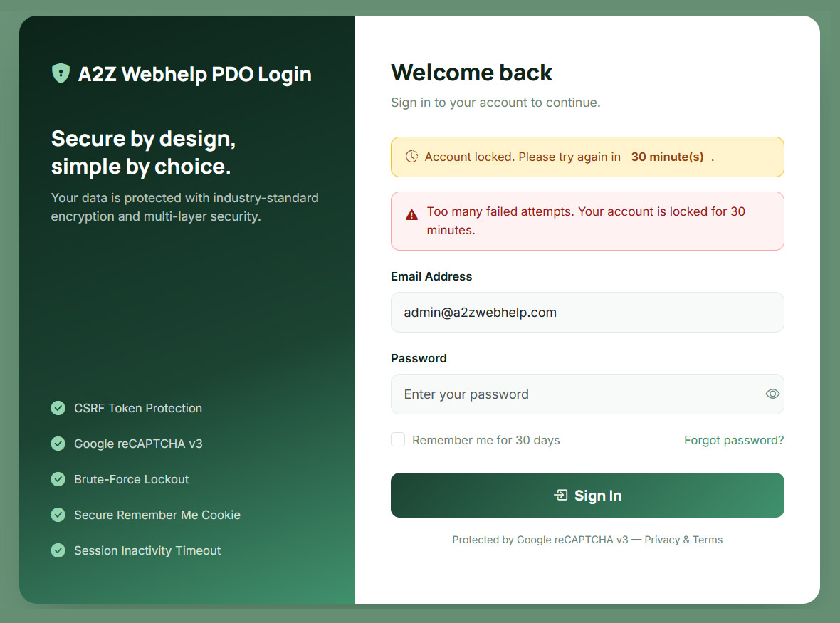Click checkmark icon beside Google reCAPTCHA v3
840x623 pixels.
(x=58, y=444)
